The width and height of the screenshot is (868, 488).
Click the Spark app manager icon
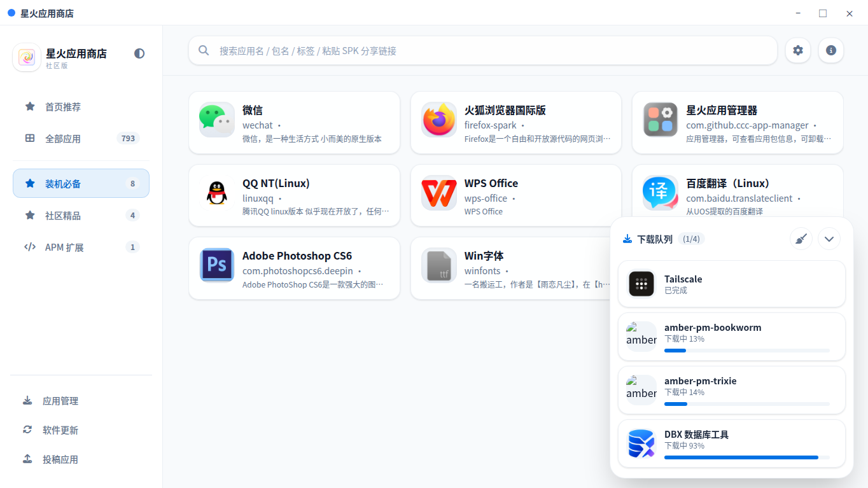coord(661,120)
